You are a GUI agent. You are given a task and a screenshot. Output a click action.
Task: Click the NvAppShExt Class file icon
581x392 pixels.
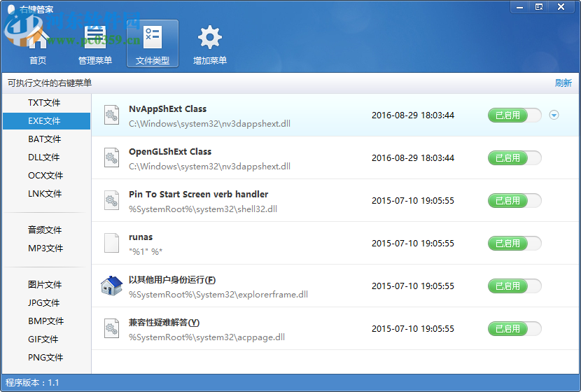[x=111, y=115]
